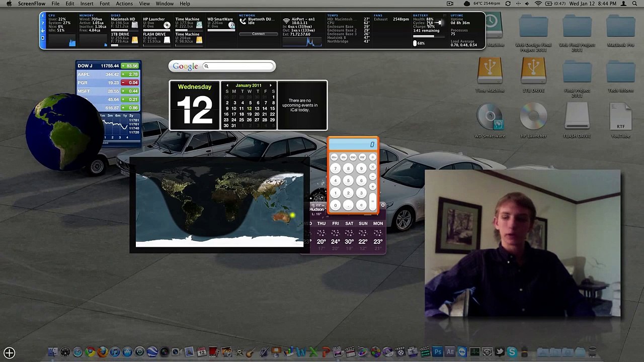
Task: Open the Insert menu
Action: tap(87, 4)
